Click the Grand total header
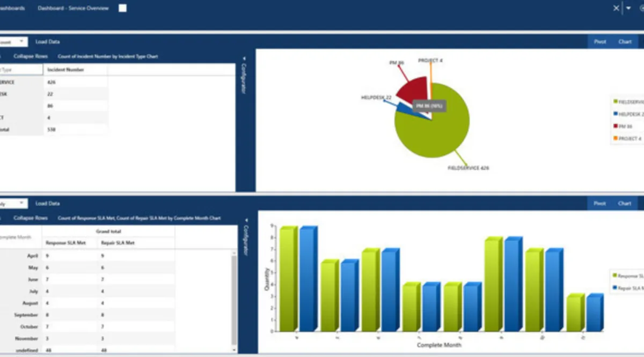 pyautogui.click(x=108, y=232)
